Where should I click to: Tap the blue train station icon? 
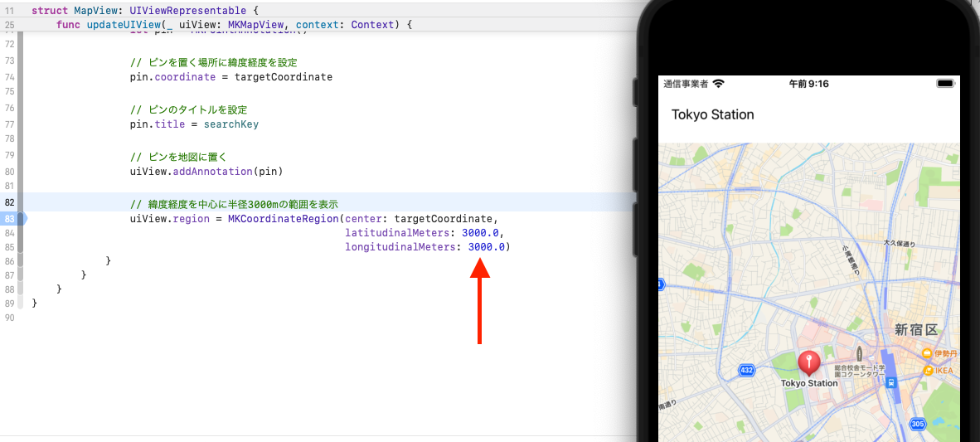[890, 382]
